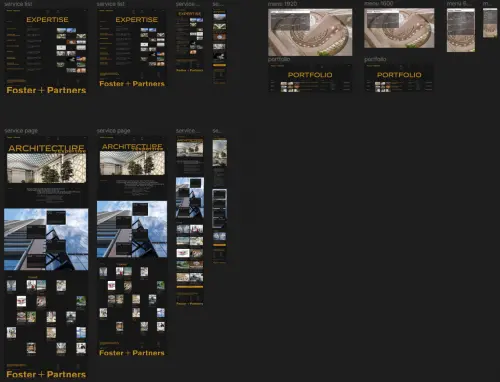Click PORTFOLIO heading in the wider portfolio frame
Image resolution: width=500 pixels, height=382 pixels.
[310, 75]
